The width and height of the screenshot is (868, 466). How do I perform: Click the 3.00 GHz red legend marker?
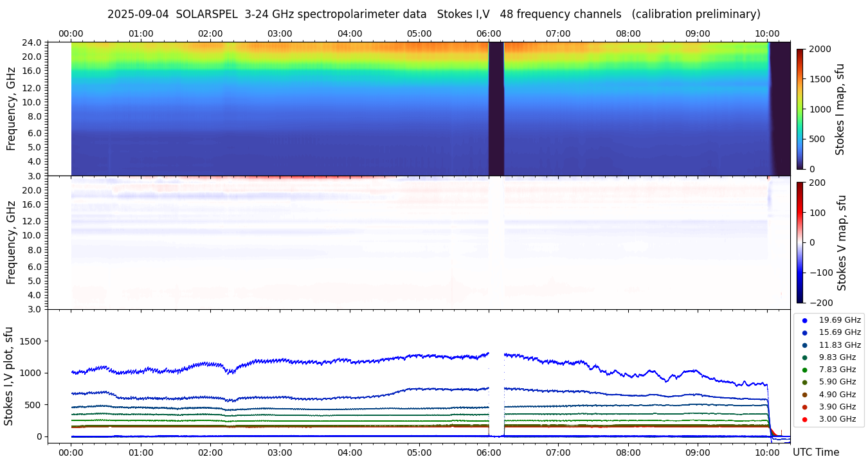click(x=804, y=420)
